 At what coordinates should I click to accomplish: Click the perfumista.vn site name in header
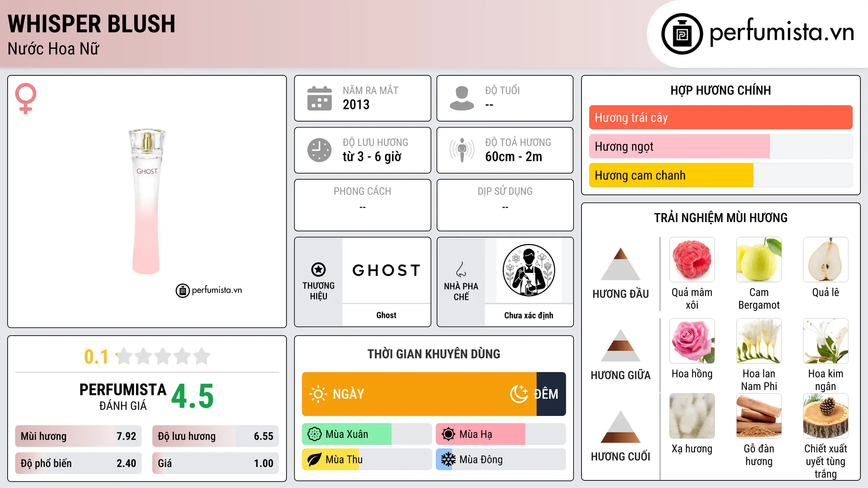(782, 33)
